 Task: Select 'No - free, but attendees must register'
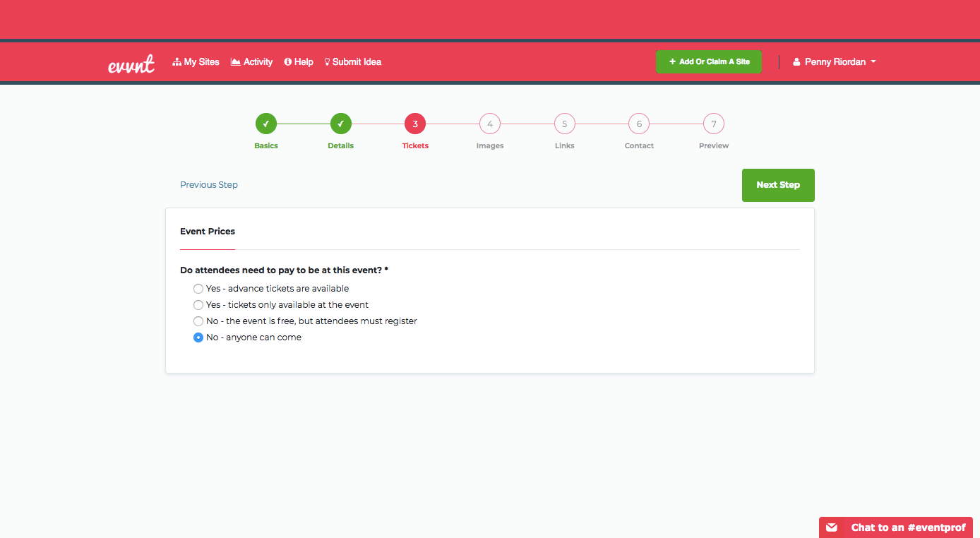coord(198,321)
